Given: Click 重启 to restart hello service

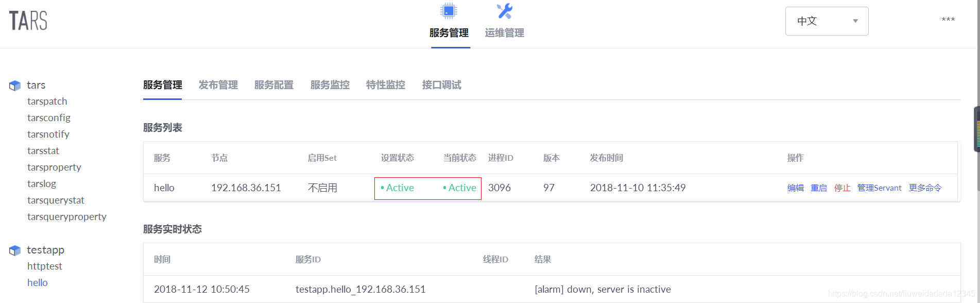Looking at the screenshot, I should click(x=819, y=188).
